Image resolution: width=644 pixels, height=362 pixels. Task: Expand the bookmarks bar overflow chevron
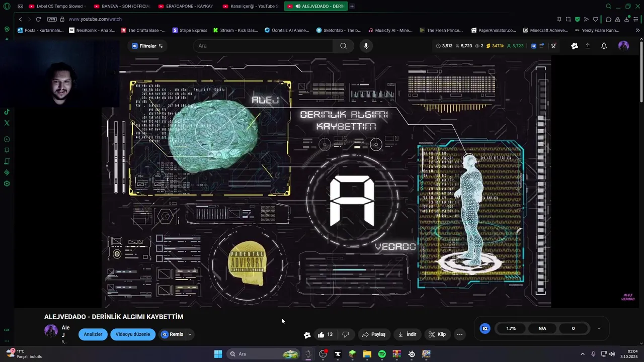click(x=638, y=30)
